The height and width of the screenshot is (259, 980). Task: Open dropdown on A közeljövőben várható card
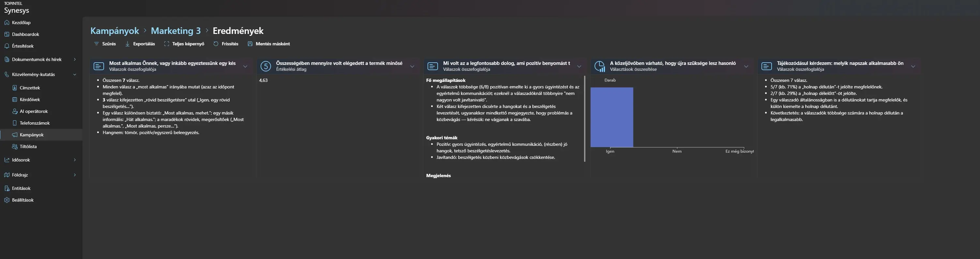[x=746, y=66]
